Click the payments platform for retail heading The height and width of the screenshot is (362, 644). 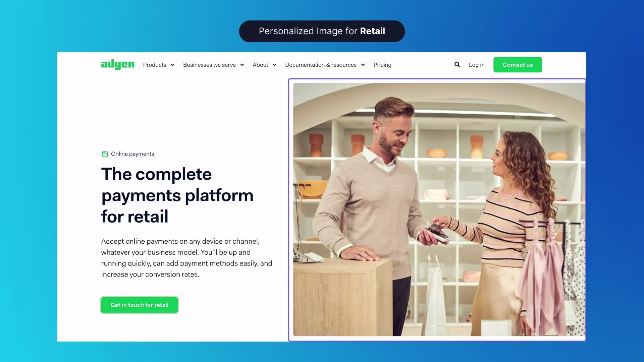point(177,195)
